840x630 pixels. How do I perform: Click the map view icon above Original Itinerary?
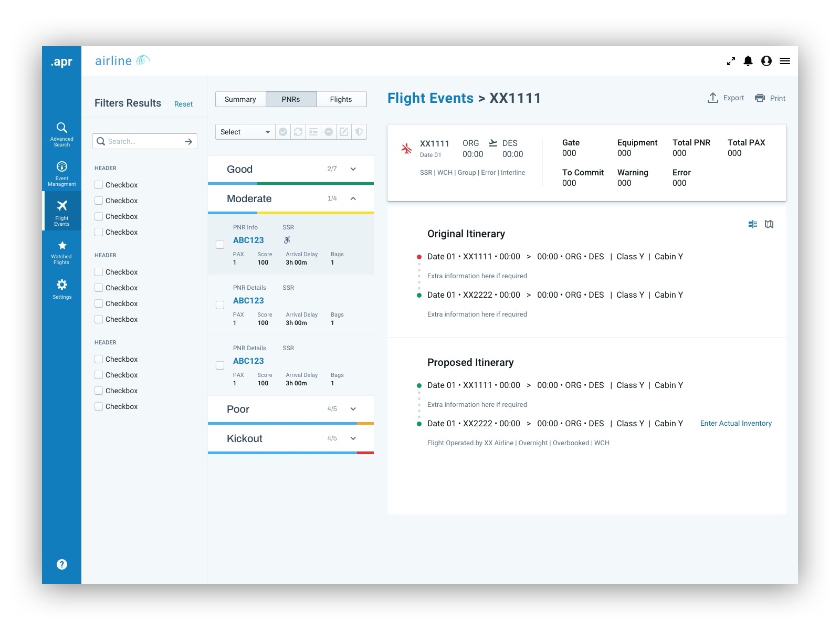click(769, 224)
